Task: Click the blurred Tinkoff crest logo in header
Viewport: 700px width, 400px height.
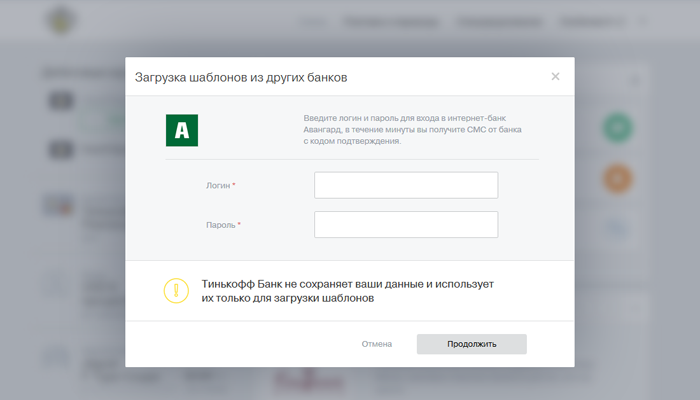Action: [x=61, y=21]
